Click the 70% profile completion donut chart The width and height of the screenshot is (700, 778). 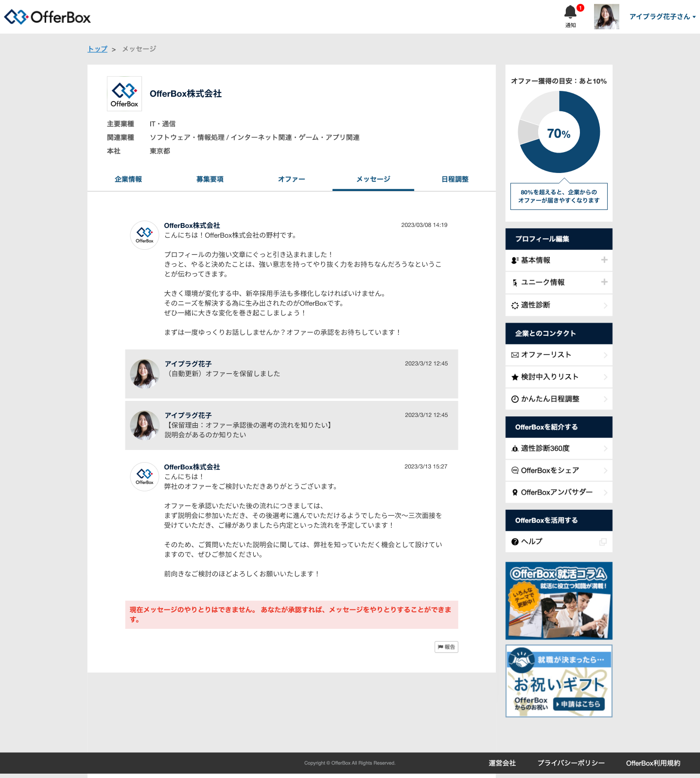(x=559, y=132)
